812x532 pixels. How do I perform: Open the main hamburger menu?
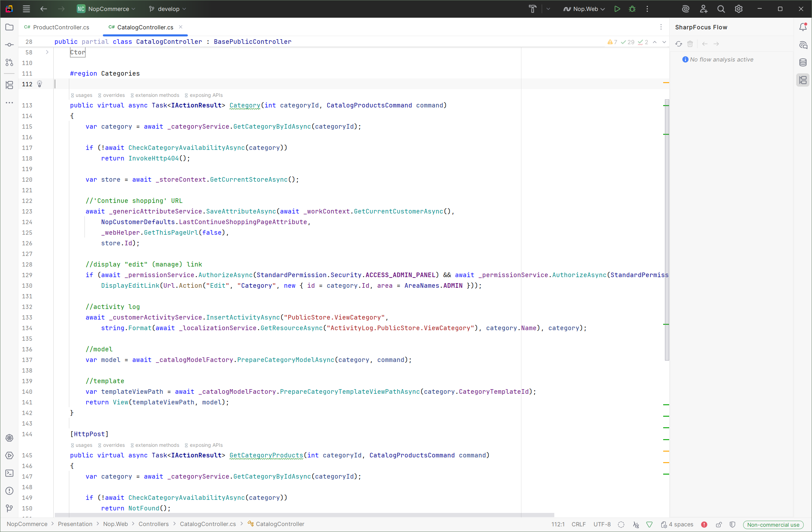click(27, 9)
